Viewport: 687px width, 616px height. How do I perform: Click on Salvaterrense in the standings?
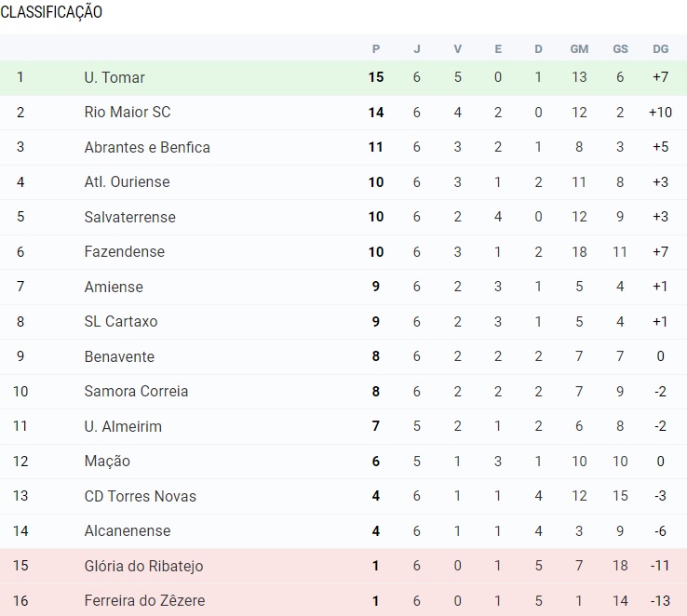pyautogui.click(x=129, y=217)
